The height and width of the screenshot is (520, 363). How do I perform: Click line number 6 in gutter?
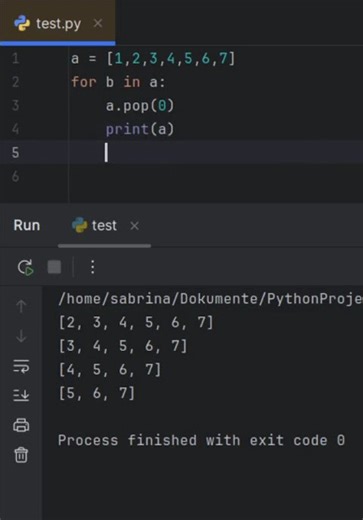(15, 176)
